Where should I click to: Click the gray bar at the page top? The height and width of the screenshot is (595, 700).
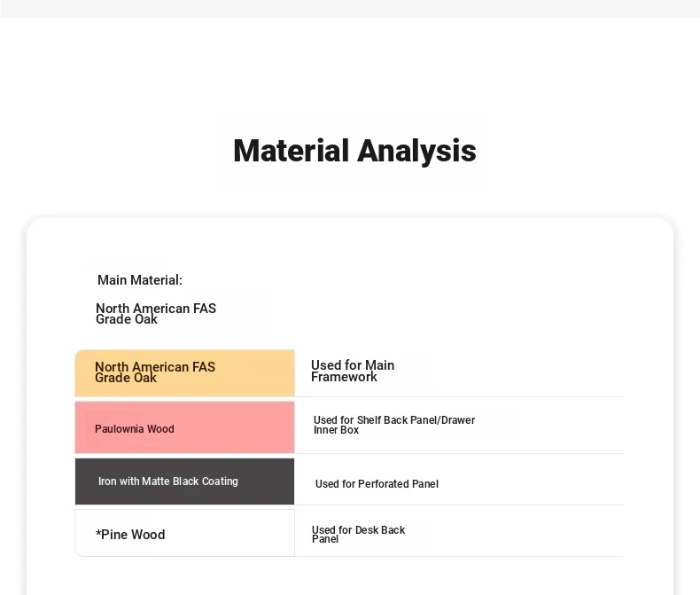[350, 8]
